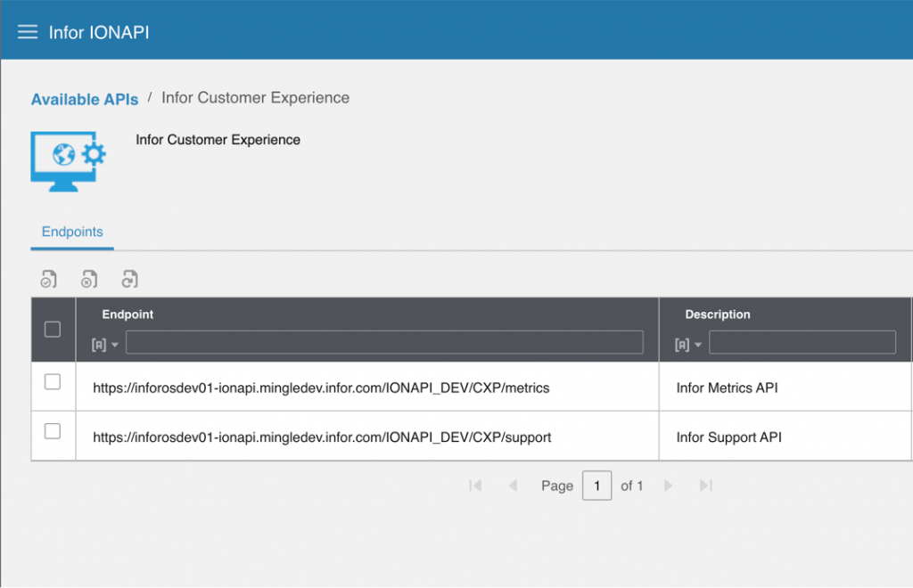913x588 pixels.
Task: Click the CXP/support endpoint URL
Action: (322, 437)
